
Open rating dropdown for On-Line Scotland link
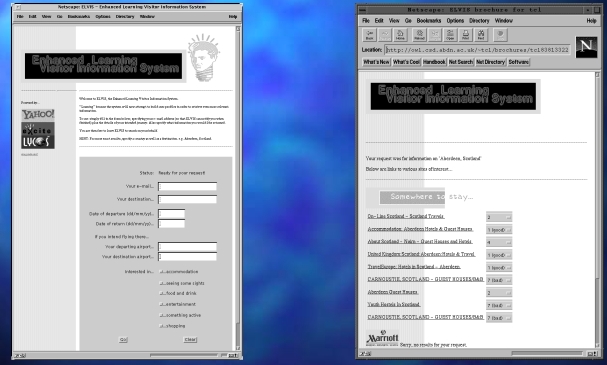click(x=499, y=217)
